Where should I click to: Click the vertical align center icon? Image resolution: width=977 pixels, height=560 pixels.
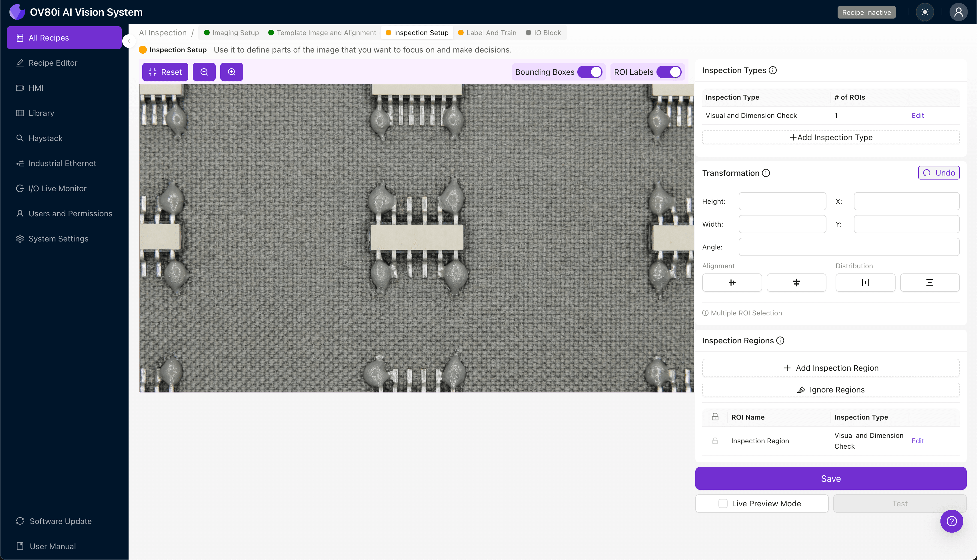click(796, 283)
